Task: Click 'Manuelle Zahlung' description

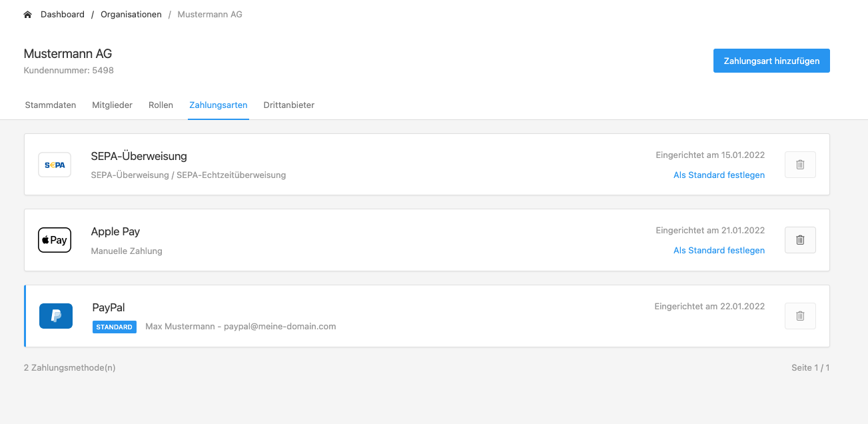Action: coord(127,251)
